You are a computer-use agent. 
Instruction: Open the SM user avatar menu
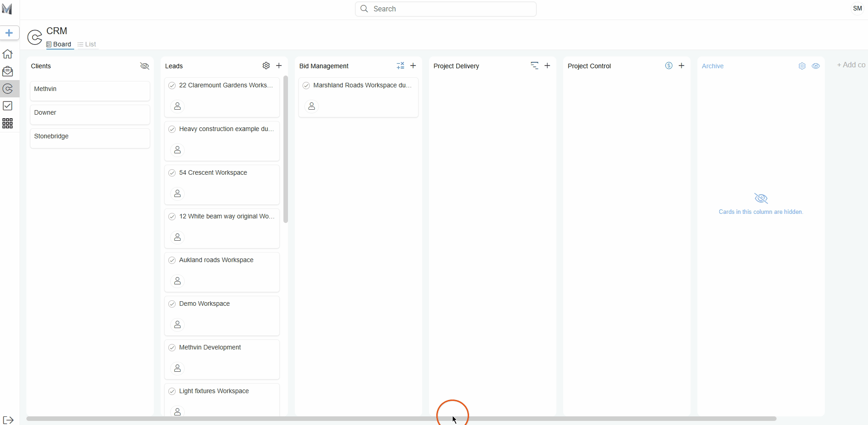(857, 9)
